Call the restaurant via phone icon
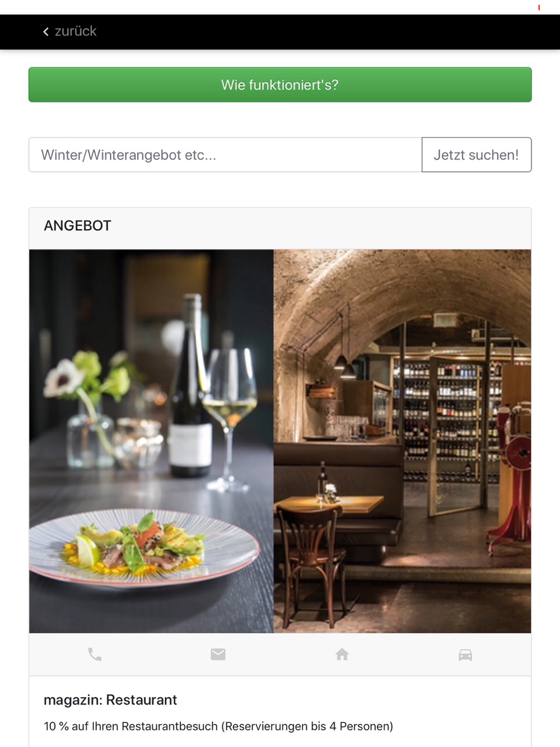The height and width of the screenshot is (747, 560). click(95, 654)
